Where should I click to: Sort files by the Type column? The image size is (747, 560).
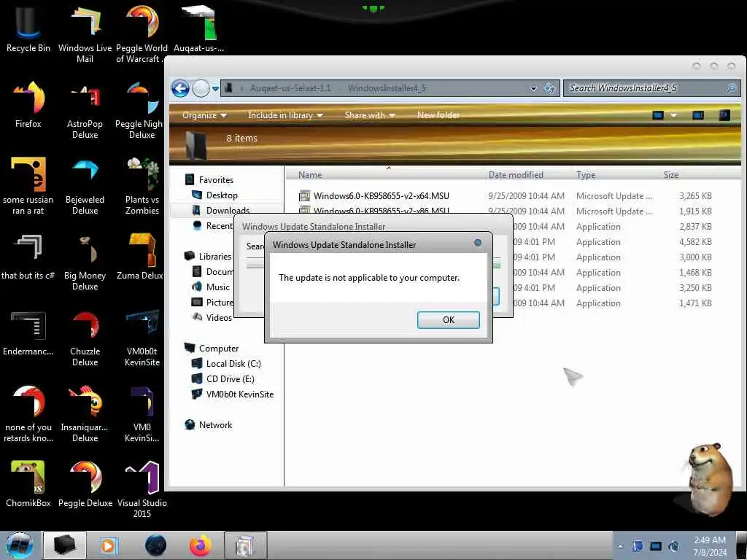click(586, 175)
